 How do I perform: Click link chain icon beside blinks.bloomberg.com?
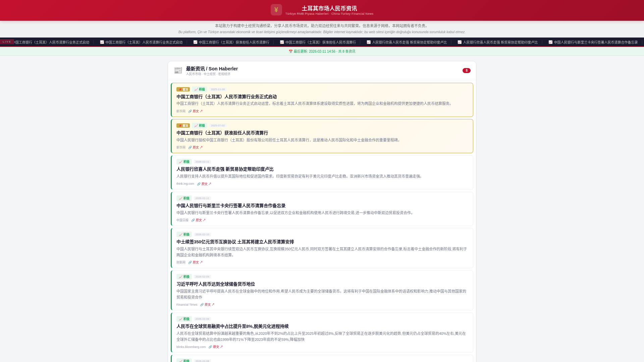[210, 347]
